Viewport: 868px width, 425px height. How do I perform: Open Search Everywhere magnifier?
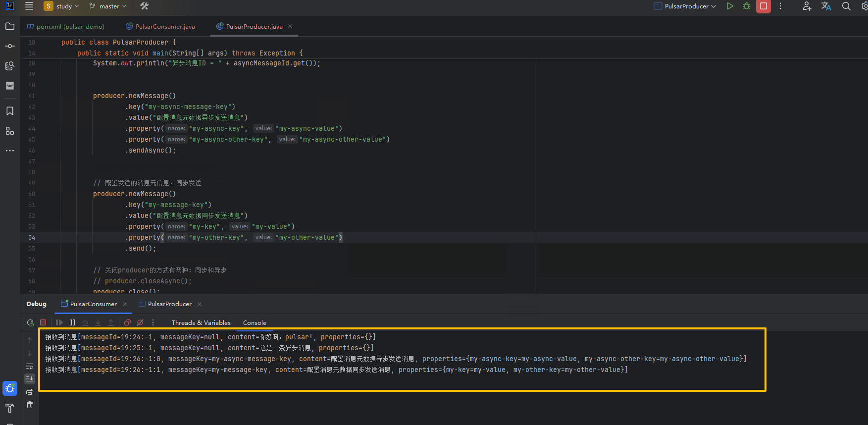[x=846, y=6]
